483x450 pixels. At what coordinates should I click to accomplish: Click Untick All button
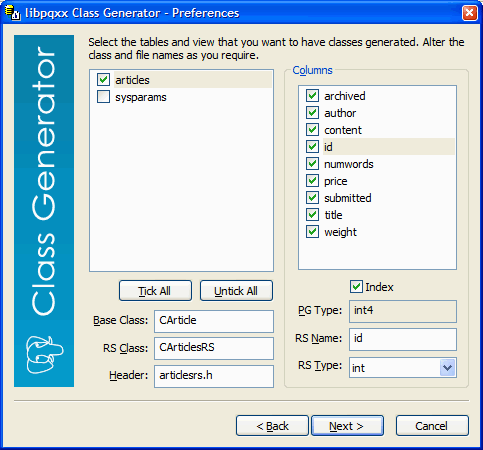[236, 291]
